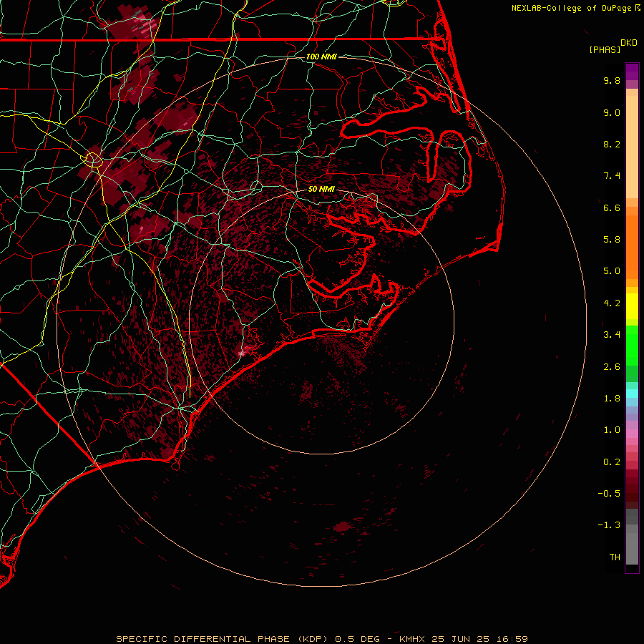Click the 5.8 legend value
Image resolution: width=644 pixels, height=644 pixels.
coord(612,240)
